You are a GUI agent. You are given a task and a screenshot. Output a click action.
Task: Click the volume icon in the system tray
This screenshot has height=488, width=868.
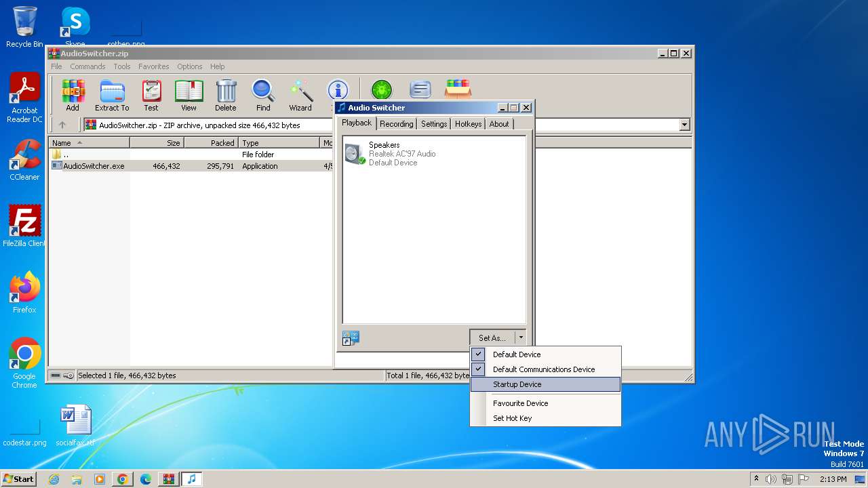click(x=771, y=479)
